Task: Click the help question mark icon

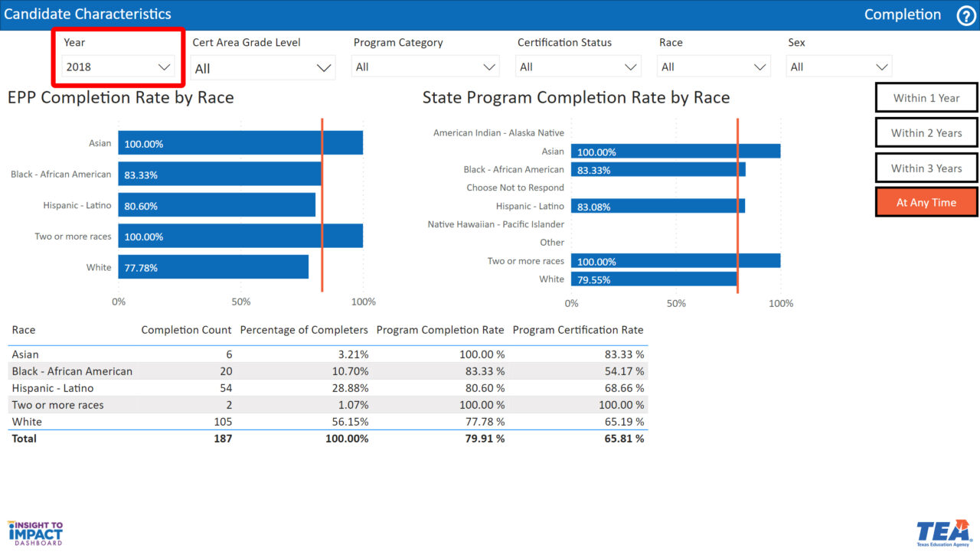Action: (x=966, y=15)
